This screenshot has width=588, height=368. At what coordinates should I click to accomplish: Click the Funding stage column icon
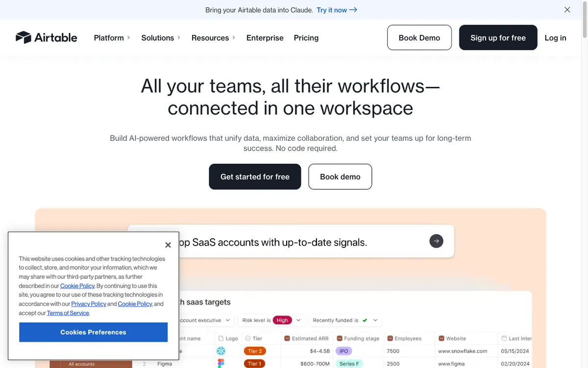click(x=340, y=339)
